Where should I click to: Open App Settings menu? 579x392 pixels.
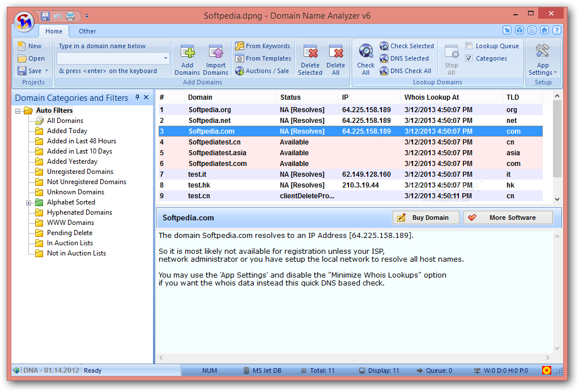point(543,60)
